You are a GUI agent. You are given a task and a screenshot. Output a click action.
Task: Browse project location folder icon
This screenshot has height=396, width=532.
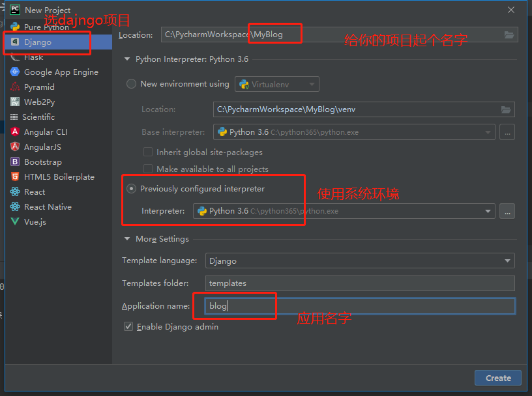click(x=509, y=35)
